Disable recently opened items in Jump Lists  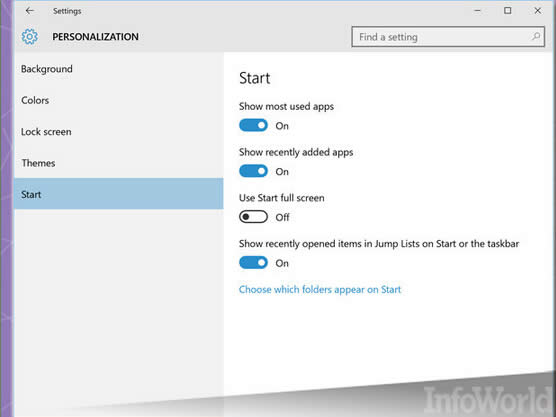tap(253, 263)
